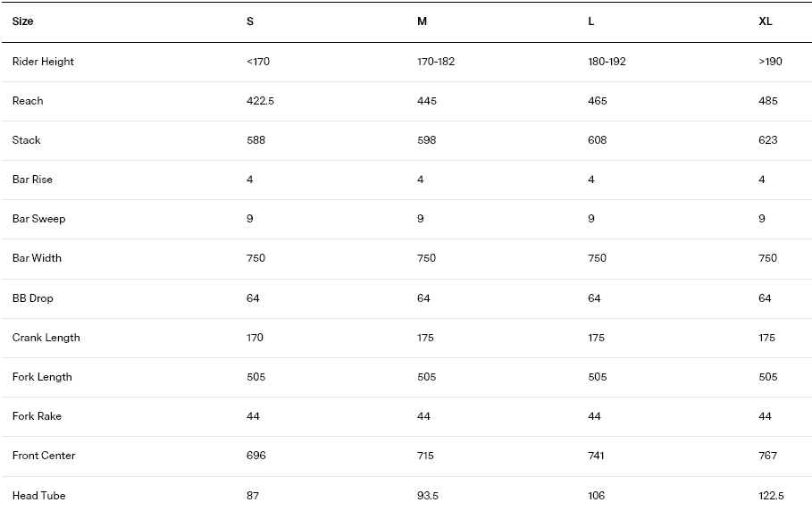Click the Front Center row label

(x=44, y=456)
